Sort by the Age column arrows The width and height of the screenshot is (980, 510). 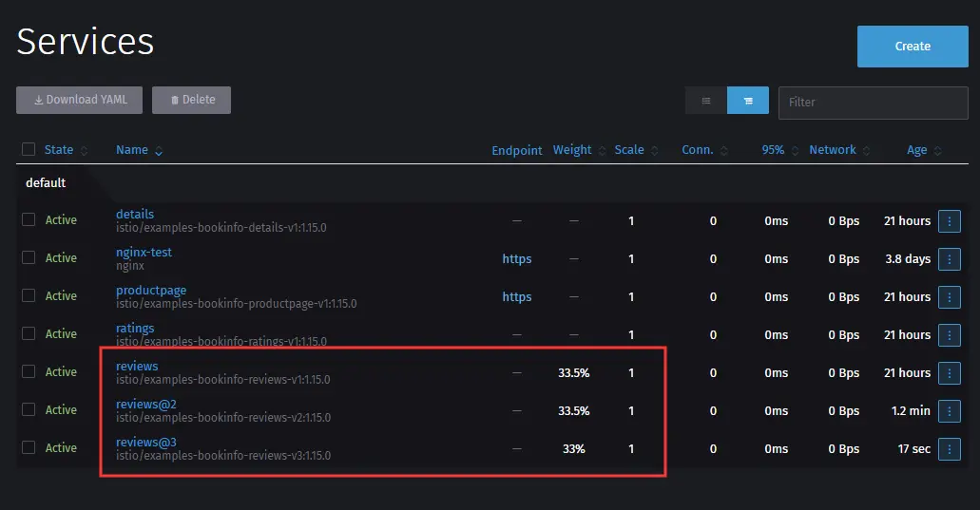pos(937,150)
